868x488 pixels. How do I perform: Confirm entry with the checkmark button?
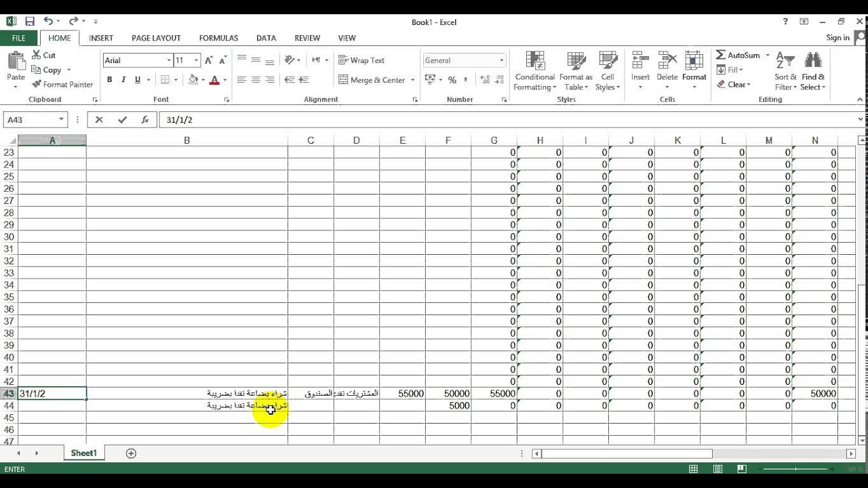[122, 120]
